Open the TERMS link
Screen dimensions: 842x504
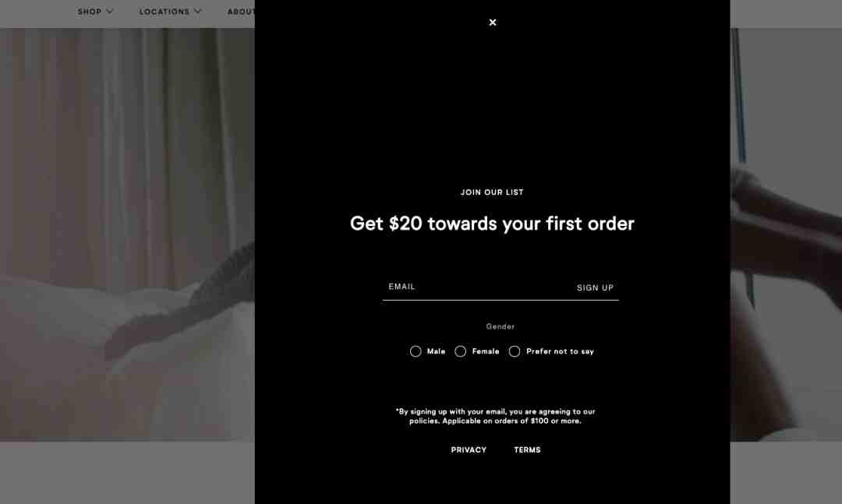pyautogui.click(x=527, y=449)
